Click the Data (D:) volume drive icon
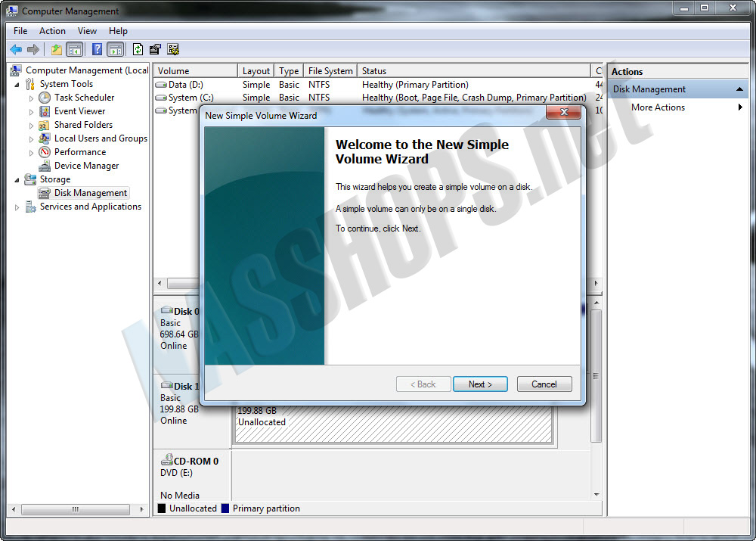Screen dimensions: 756x541 click(x=161, y=85)
